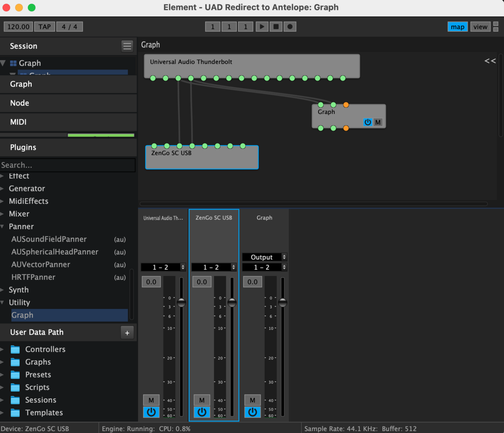The image size is (504, 433).
Task: Open the MIDI section in the sidebar
Action: [x=68, y=122]
